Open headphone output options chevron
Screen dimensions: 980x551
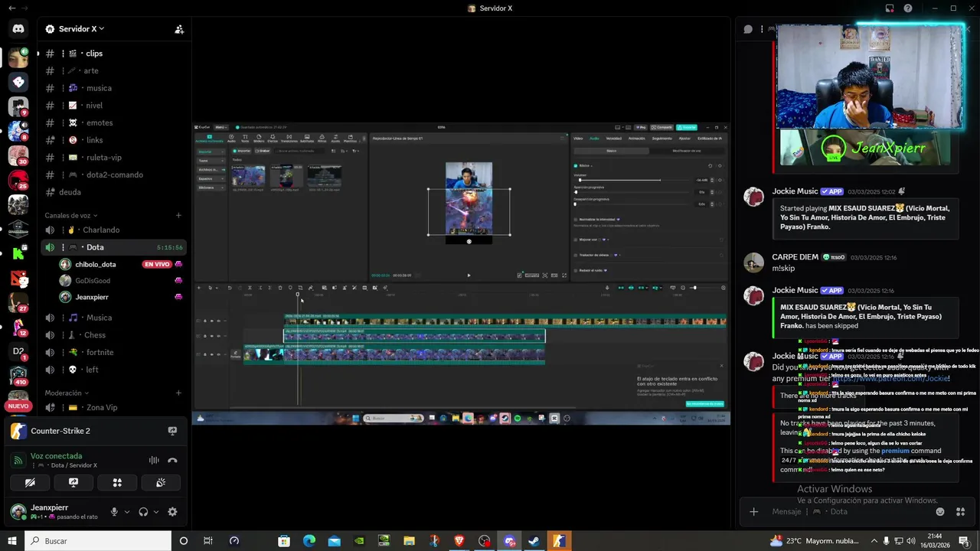156,512
